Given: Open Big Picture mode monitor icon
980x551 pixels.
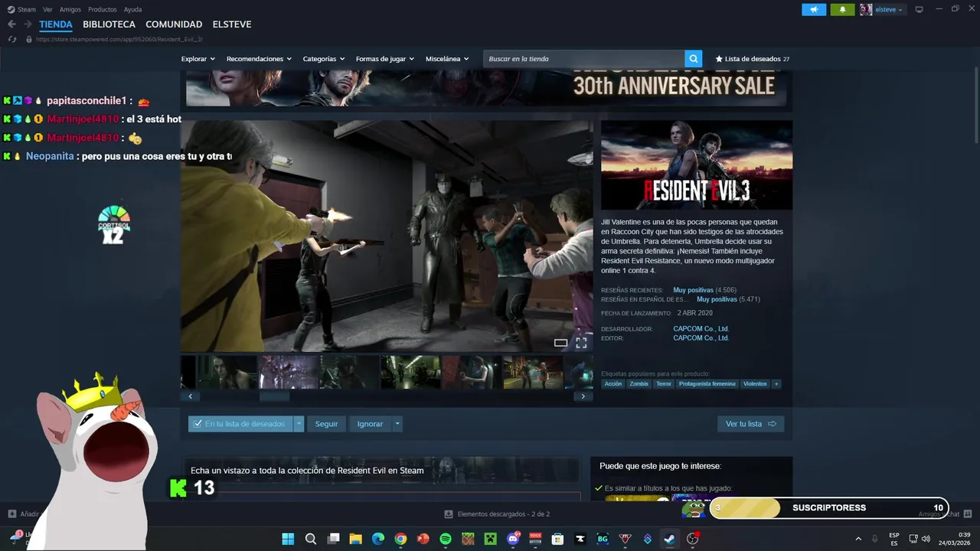Looking at the screenshot, I should (919, 9).
